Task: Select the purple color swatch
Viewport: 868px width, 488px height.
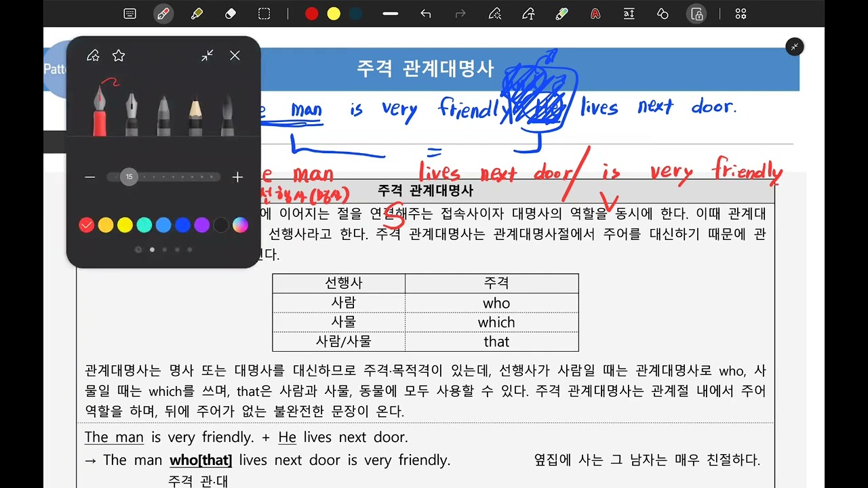Action: pos(202,225)
